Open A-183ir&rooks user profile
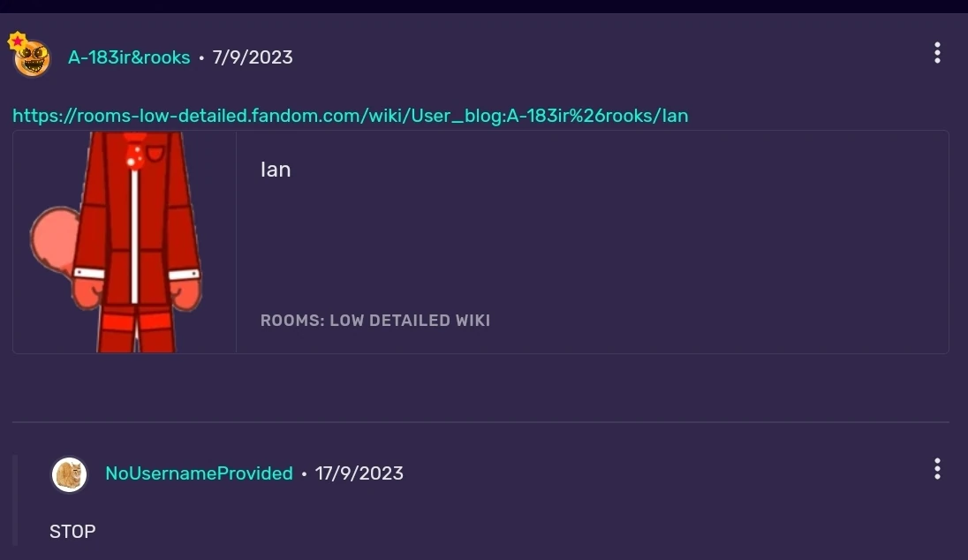 (x=129, y=57)
